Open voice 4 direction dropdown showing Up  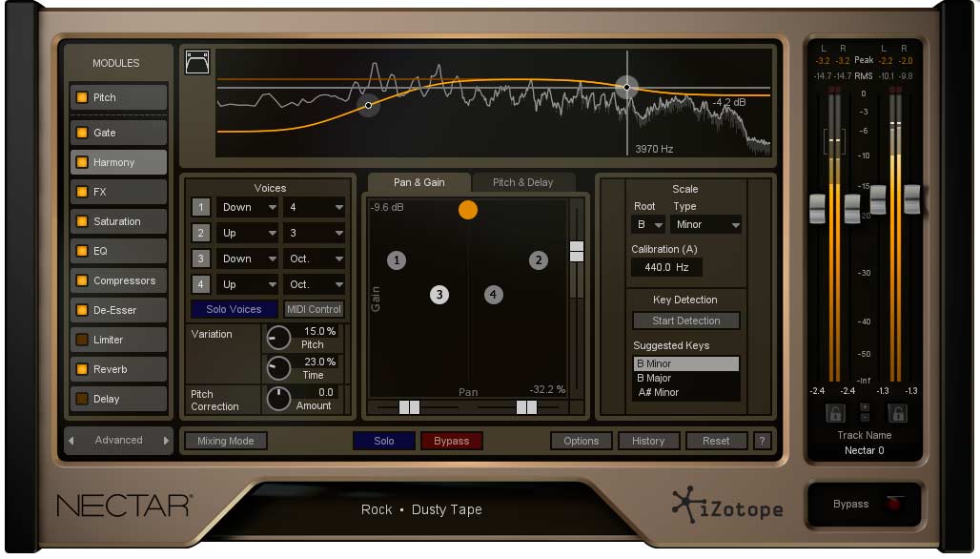248,284
